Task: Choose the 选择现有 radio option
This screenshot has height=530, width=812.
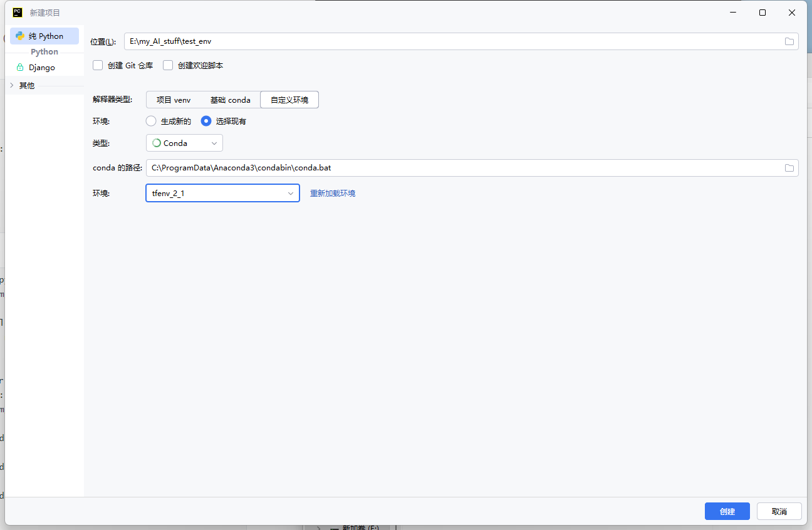Action: tap(206, 121)
